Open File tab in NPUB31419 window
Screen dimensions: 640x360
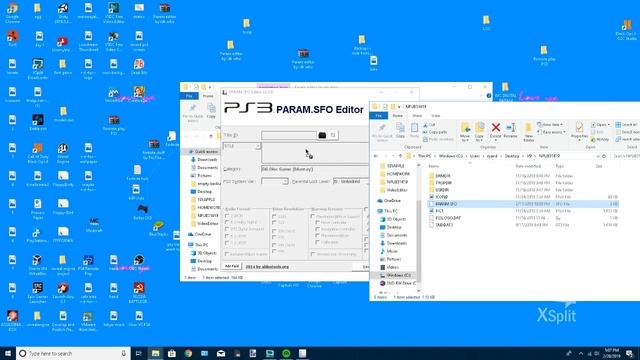coord(378,116)
